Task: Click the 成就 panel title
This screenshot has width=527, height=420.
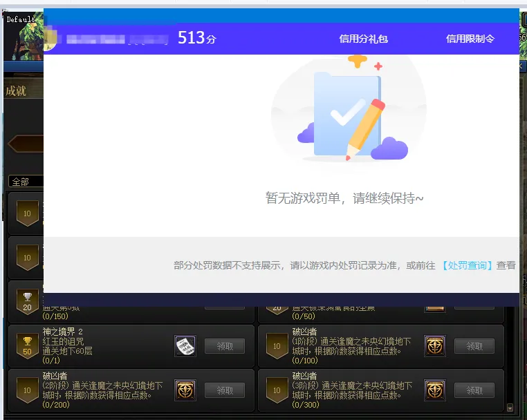Action: point(16,90)
